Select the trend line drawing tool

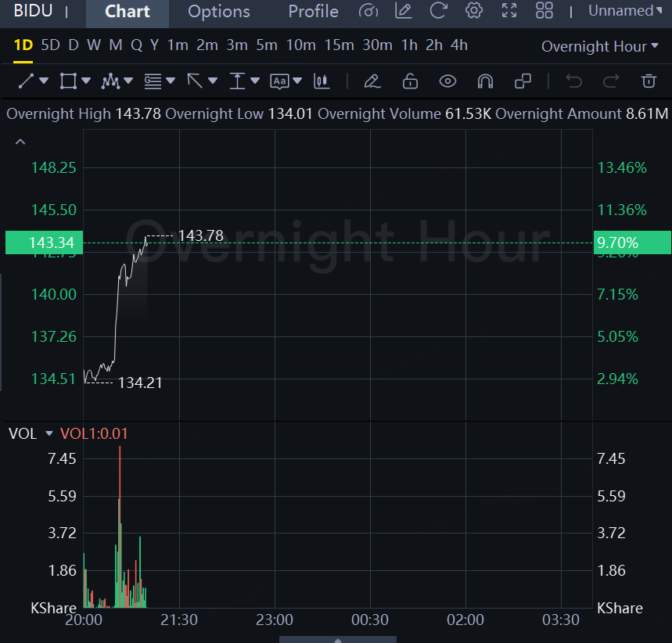point(26,81)
